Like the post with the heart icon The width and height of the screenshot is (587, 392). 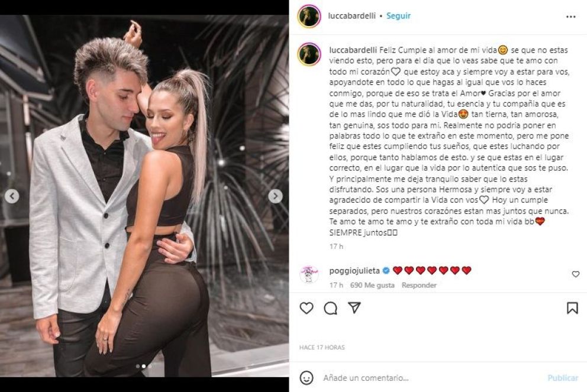[307, 308]
